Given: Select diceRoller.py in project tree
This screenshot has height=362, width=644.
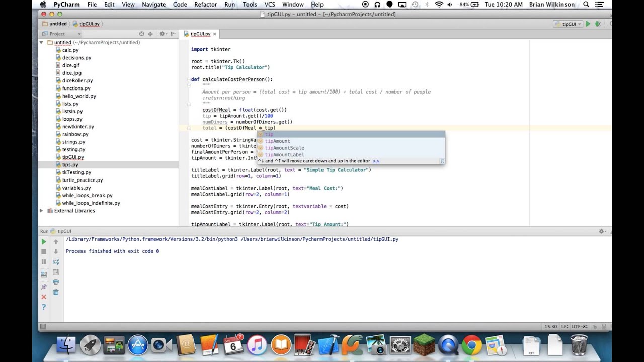Looking at the screenshot, I should click(77, 80).
